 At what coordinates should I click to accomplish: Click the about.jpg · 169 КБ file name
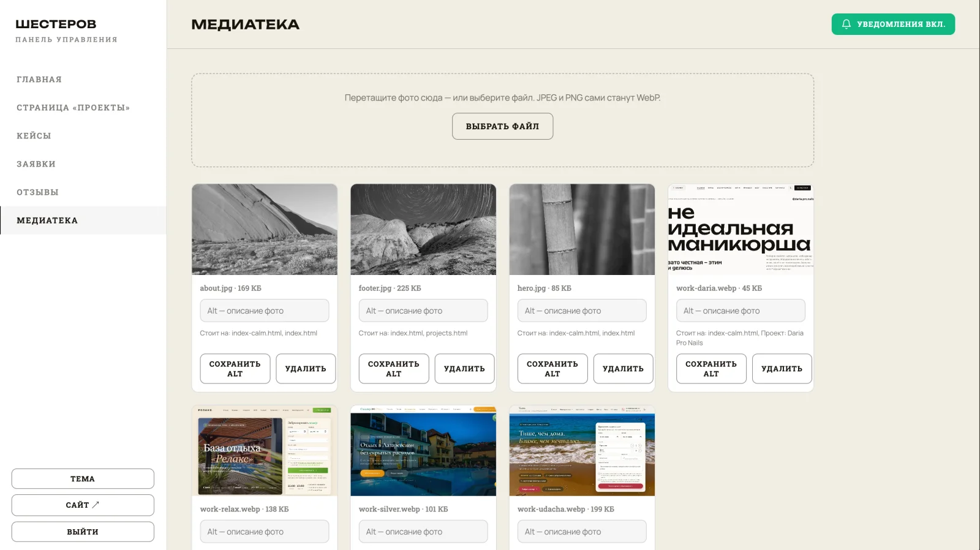pyautogui.click(x=230, y=288)
